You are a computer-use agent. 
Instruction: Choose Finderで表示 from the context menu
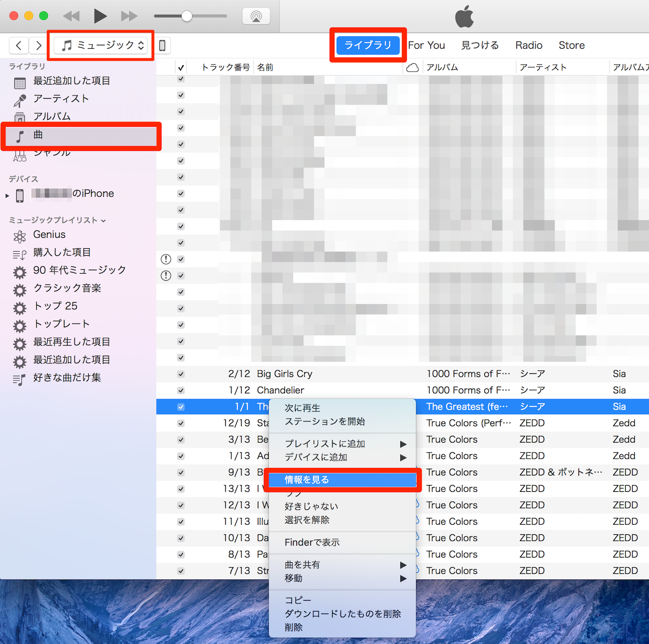(342, 542)
